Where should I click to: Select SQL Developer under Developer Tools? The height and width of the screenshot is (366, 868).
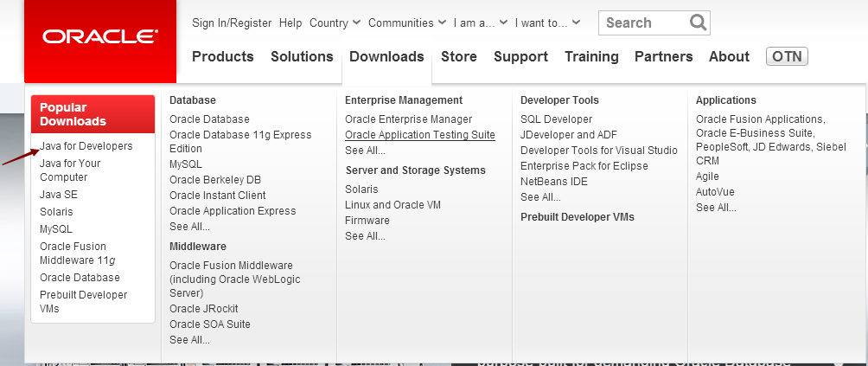(x=556, y=119)
